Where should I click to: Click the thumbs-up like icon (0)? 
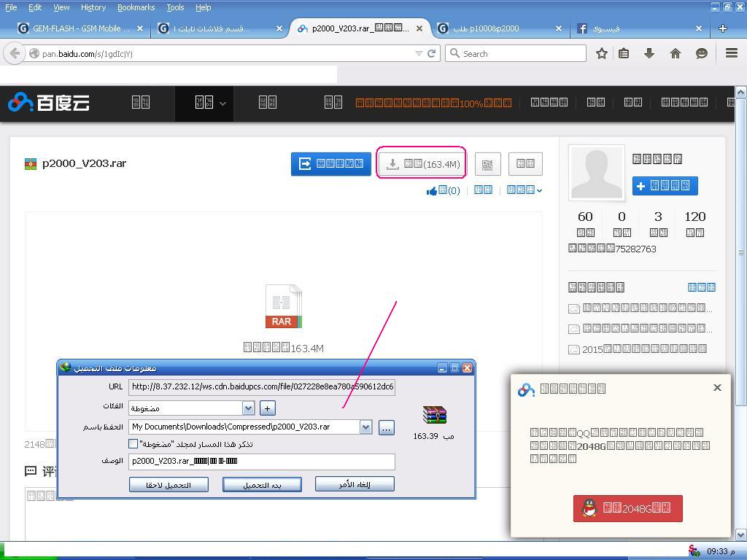click(432, 192)
